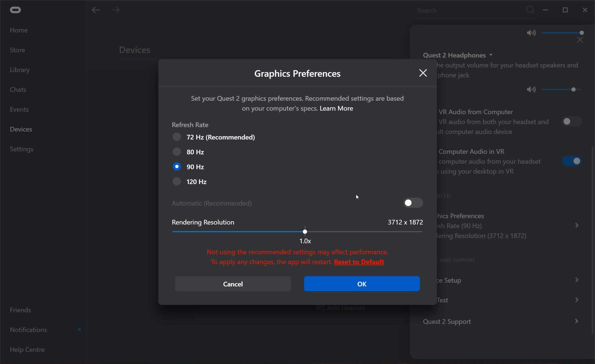Close the Quest 2 Headphones panel
Viewport: 595px width, 364px height.
click(580, 39)
